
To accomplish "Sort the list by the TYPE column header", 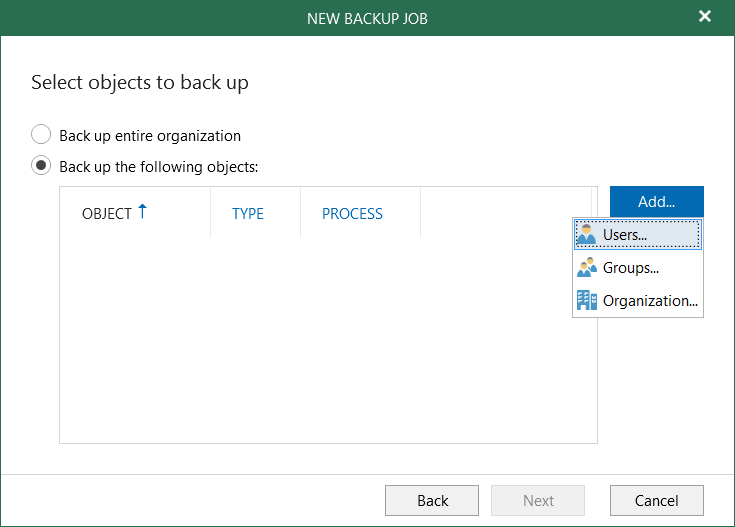I will tap(248, 214).
